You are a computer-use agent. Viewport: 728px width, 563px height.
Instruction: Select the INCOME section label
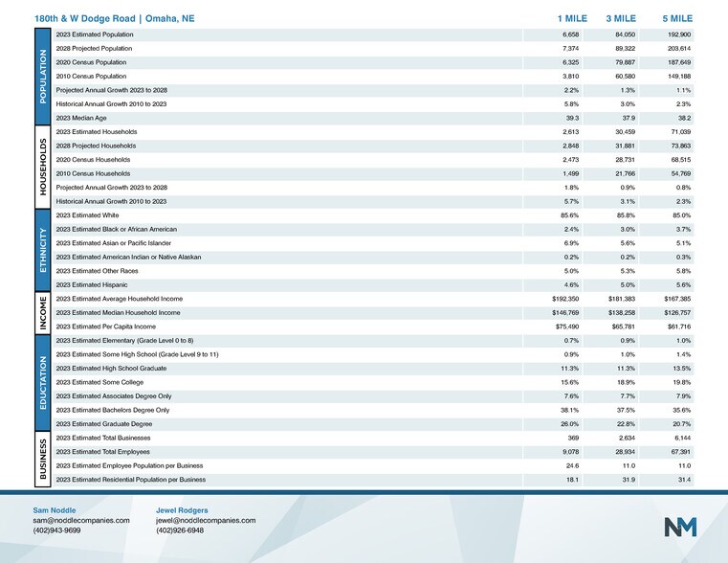[x=42, y=313]
